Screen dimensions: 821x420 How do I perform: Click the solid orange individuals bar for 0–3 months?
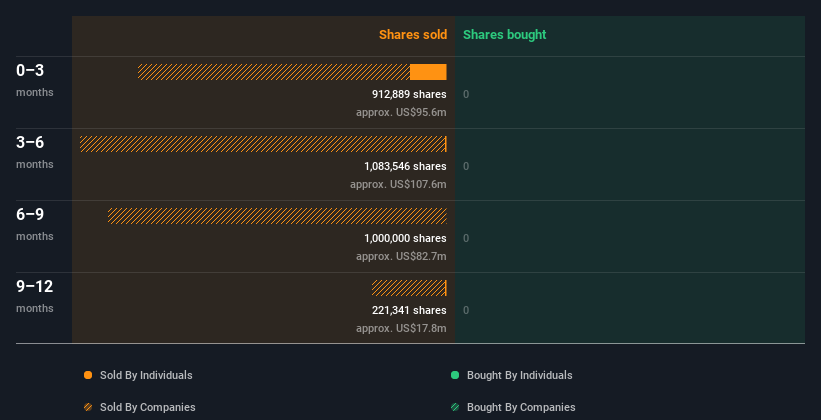[428, 72]
